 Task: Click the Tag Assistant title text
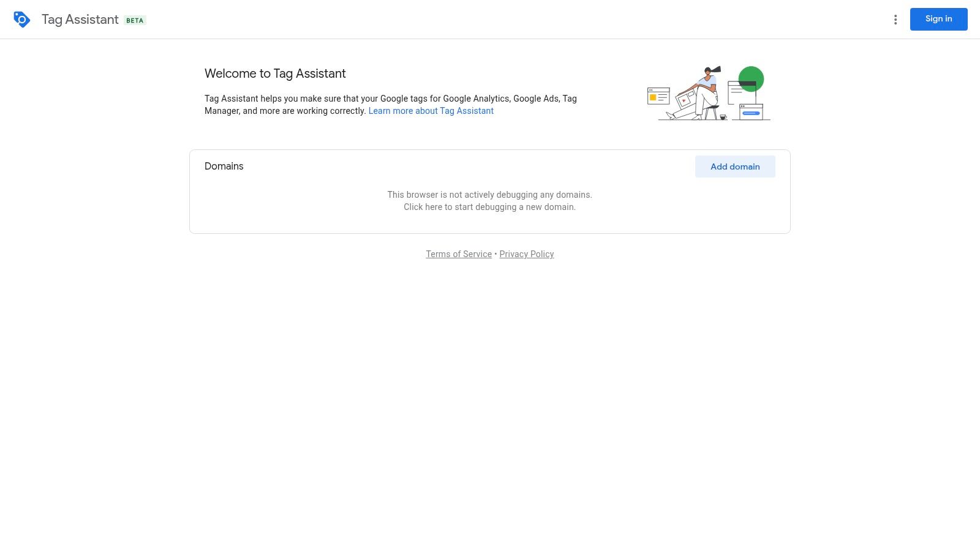click(80, 20)
